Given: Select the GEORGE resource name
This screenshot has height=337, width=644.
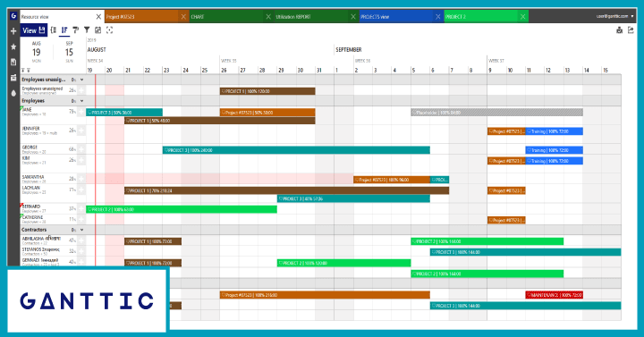Looking at the screenshot, I should click(30, 147).
